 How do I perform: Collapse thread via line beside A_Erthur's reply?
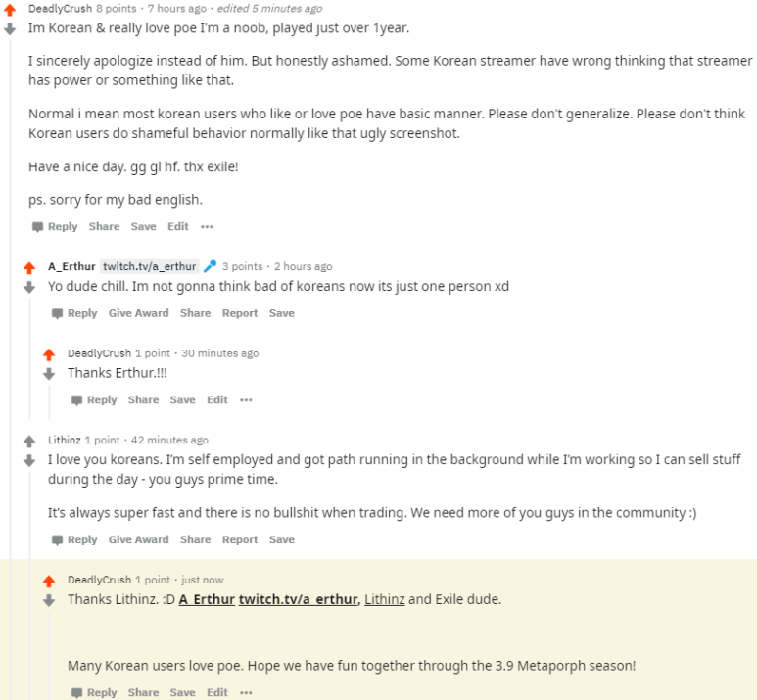coord(30,357)
